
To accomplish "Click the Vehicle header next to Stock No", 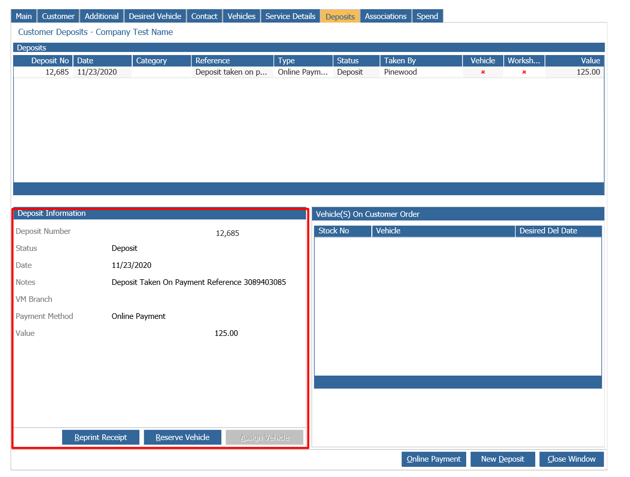I will tap(444, 231).
